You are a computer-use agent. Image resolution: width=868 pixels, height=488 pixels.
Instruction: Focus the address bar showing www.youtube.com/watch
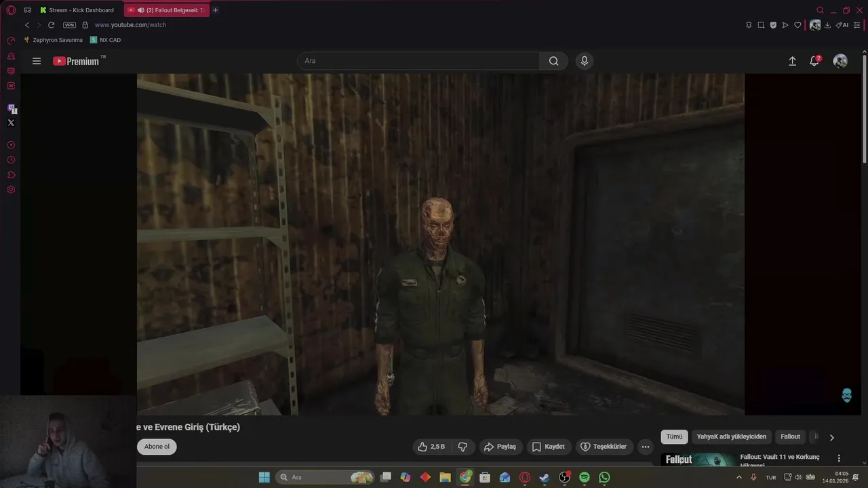click(130, 25)
